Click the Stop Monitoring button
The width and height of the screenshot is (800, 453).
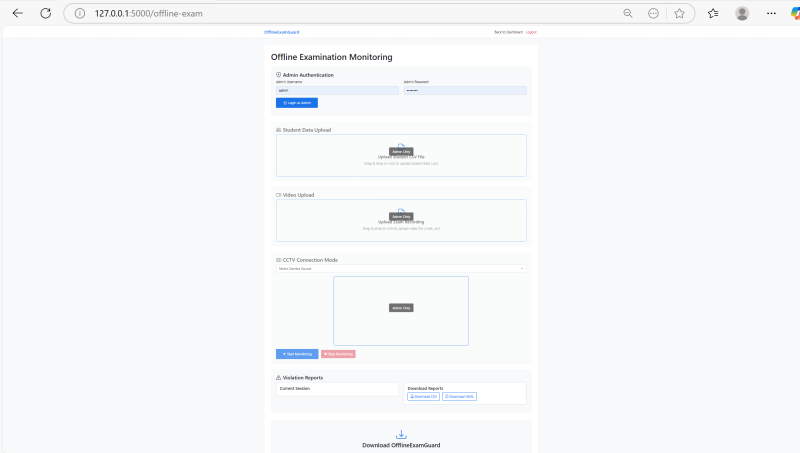point(338,354)
